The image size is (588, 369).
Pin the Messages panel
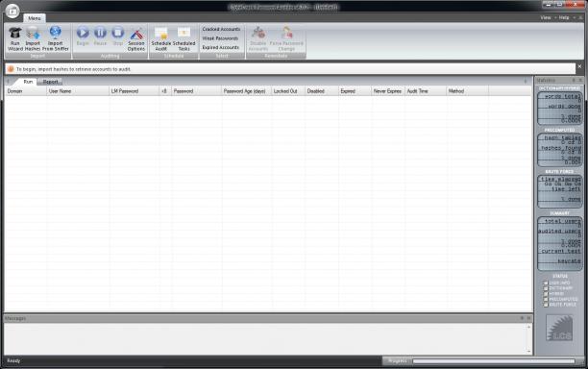click(x=522, y=318)
